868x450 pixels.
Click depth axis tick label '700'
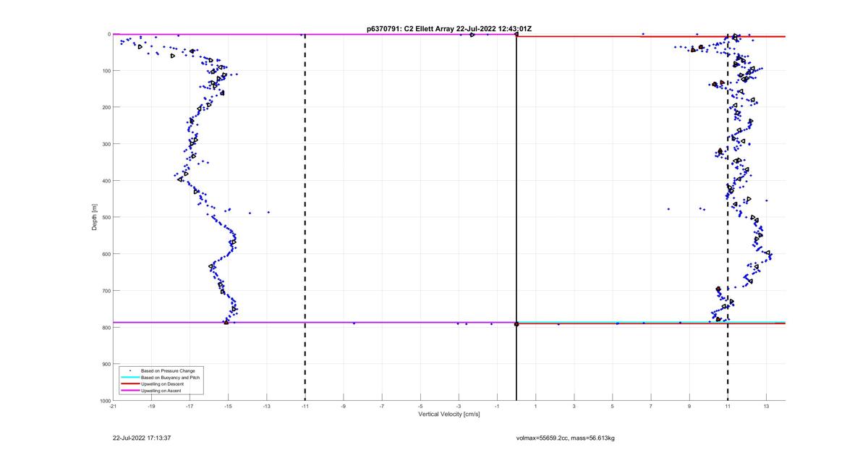point(106,291)
